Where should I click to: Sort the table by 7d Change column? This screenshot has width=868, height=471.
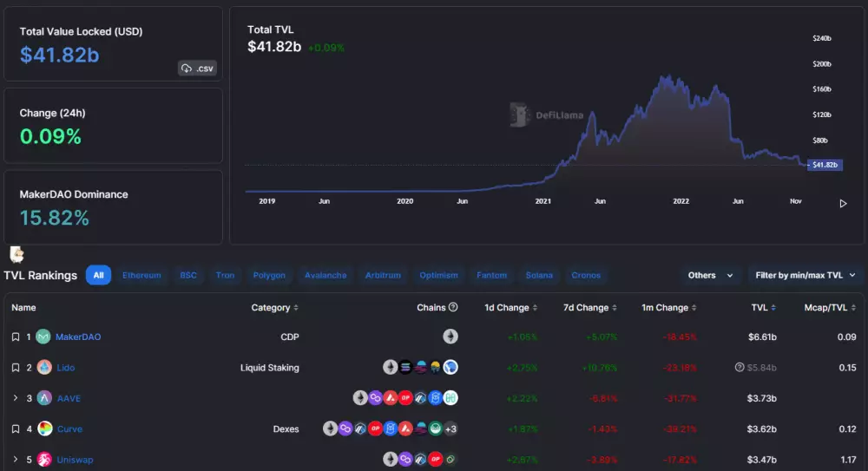[591, 308]
